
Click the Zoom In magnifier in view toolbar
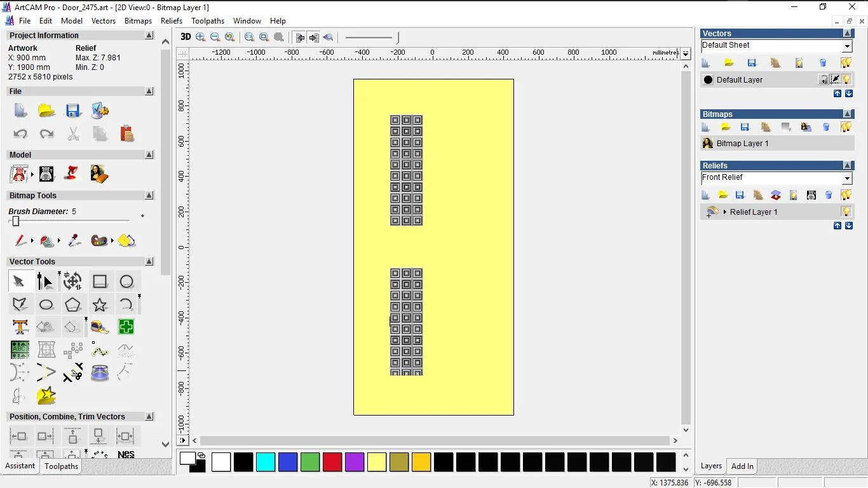point(201,37)
